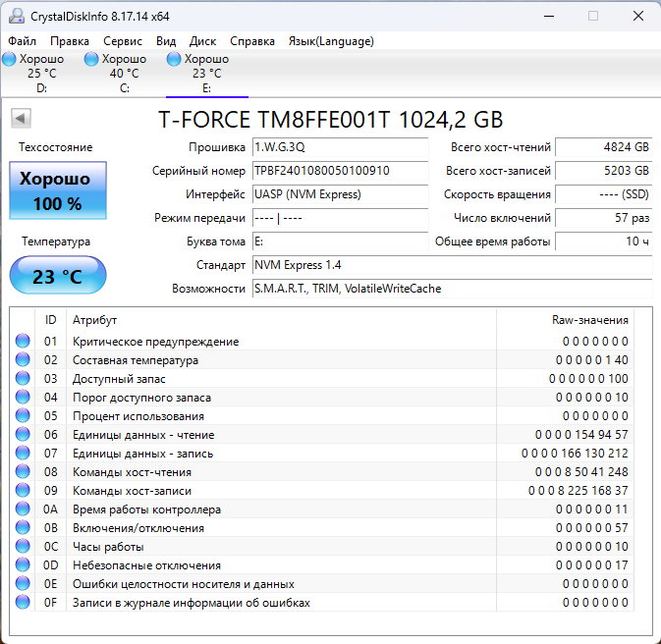This screenshot has width=661, height=644.
Task: Click status icon for Команды хост-чтения row
Action: coord(23,471)
